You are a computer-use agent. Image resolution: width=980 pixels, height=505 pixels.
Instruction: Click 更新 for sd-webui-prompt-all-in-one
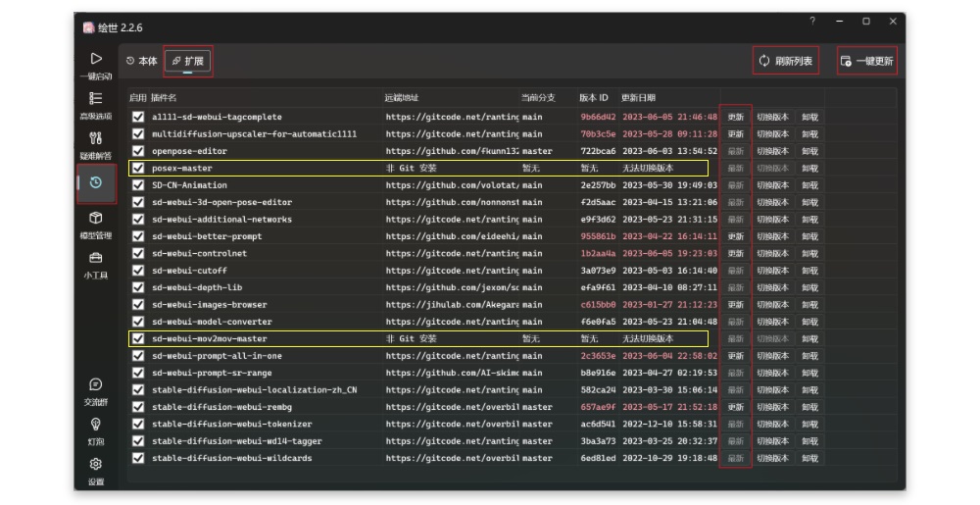736,356
